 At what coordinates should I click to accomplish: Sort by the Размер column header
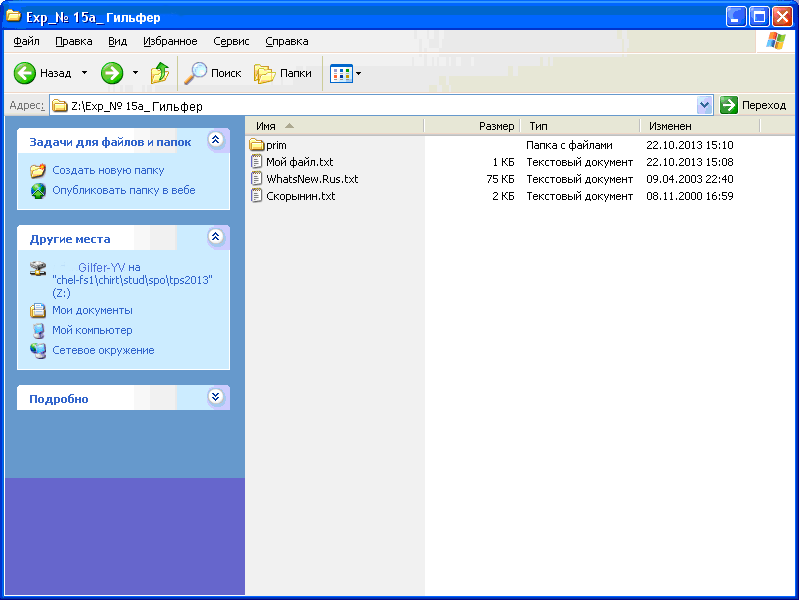pyautogui.click(x=472, y=126)
